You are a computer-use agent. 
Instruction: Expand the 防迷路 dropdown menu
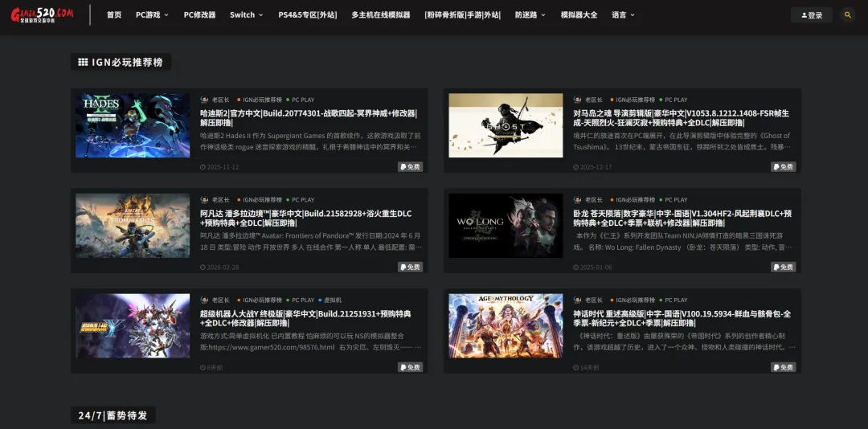click(530, 15)
